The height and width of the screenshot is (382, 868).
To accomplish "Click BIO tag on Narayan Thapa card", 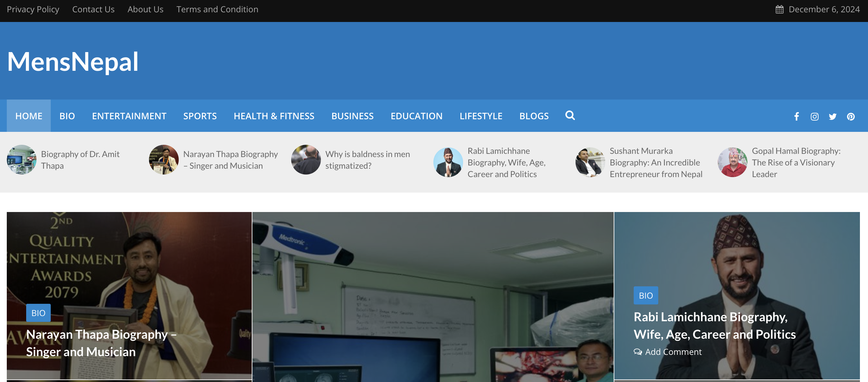I will pyautogui.click(x=38, y=313).
